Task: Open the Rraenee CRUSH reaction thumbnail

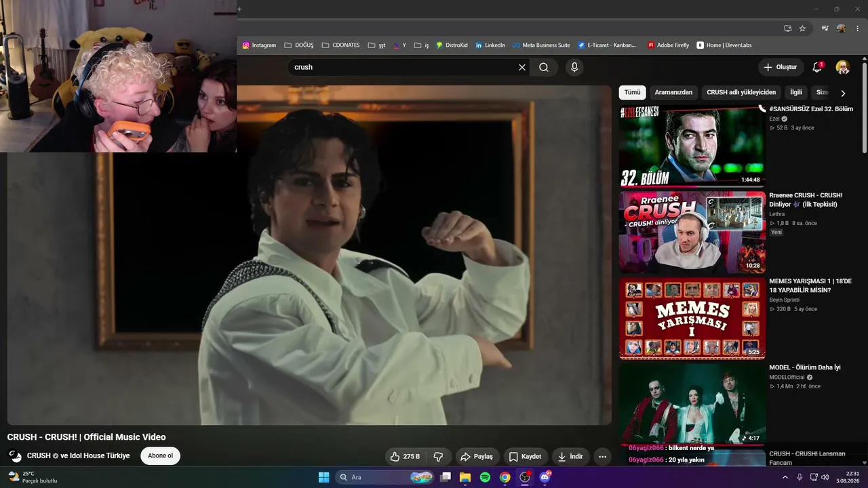Action: coord(692,232)
